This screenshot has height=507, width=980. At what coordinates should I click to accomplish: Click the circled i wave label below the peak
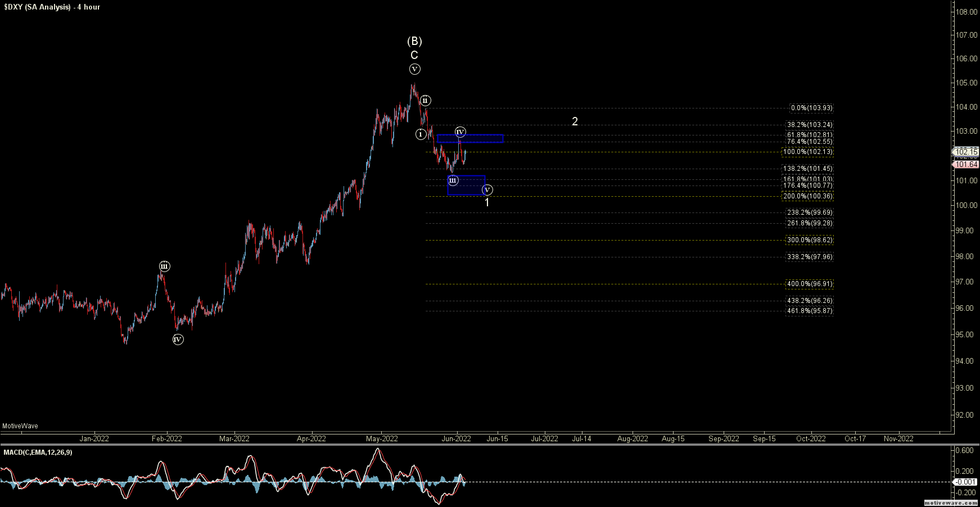(x=421, y=134)
